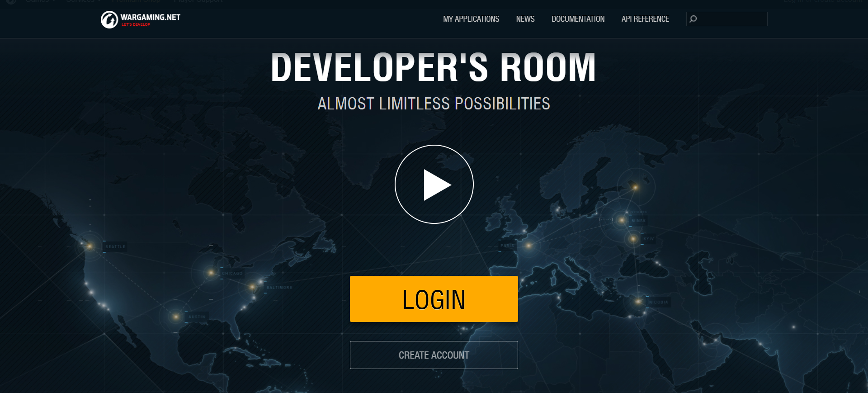Select the Minsk marker on the map

tap(622, 220)
